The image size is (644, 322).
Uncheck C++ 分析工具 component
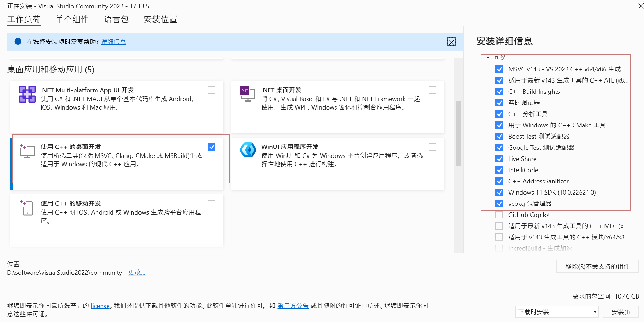pyautogui.click(x=499, y=114)
